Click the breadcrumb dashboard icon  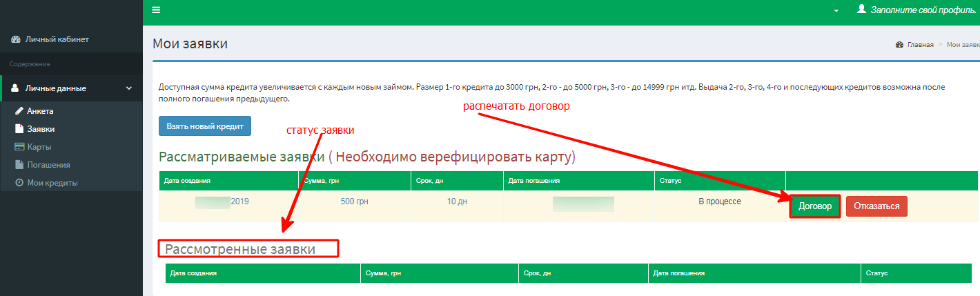click(x=899, y=44)
